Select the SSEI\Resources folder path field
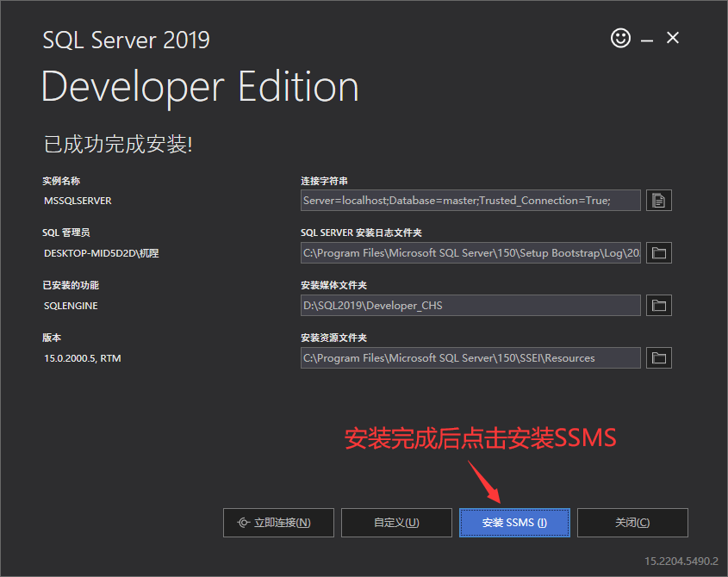This screenshot has width=728, height=577. (470, 358)
